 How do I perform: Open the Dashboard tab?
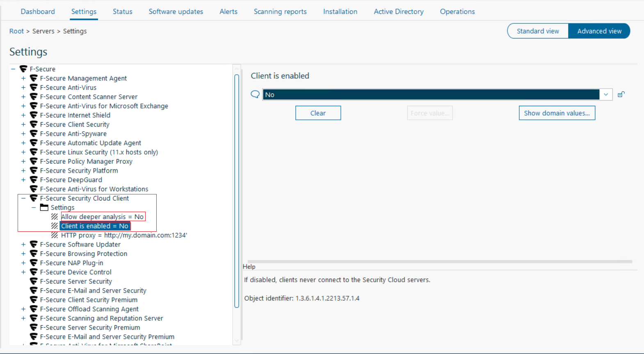(x=38, y=11)
